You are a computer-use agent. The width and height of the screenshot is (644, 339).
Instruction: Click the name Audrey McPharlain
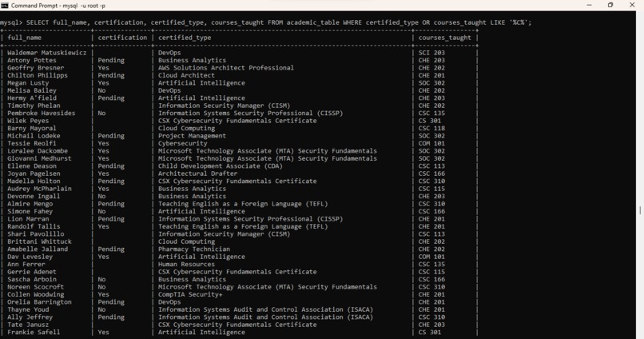tap(39, 189)
